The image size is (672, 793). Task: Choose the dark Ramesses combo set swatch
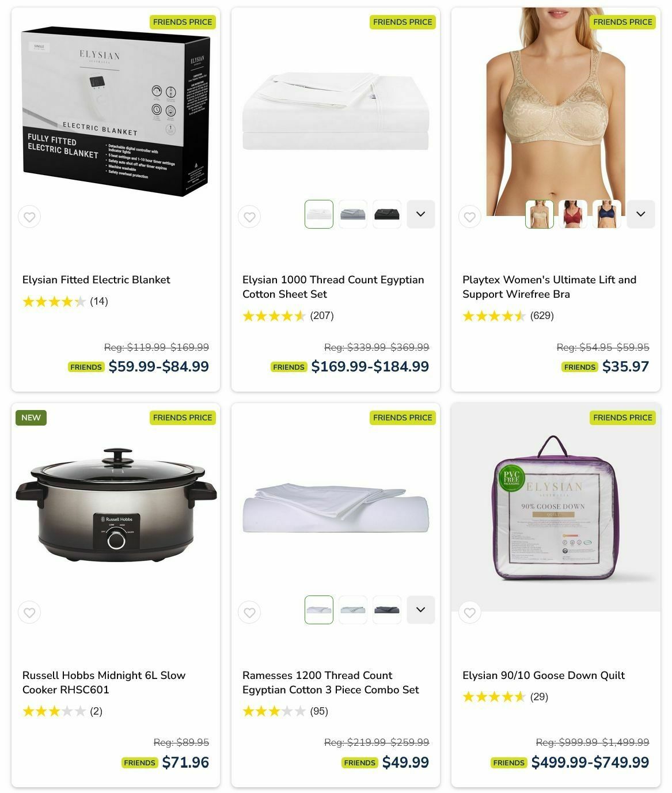point(387,610)
